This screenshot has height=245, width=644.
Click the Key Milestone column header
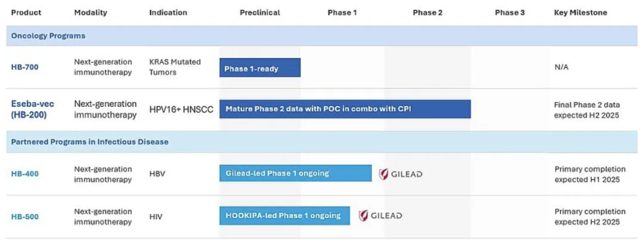[x=581, y=13]
